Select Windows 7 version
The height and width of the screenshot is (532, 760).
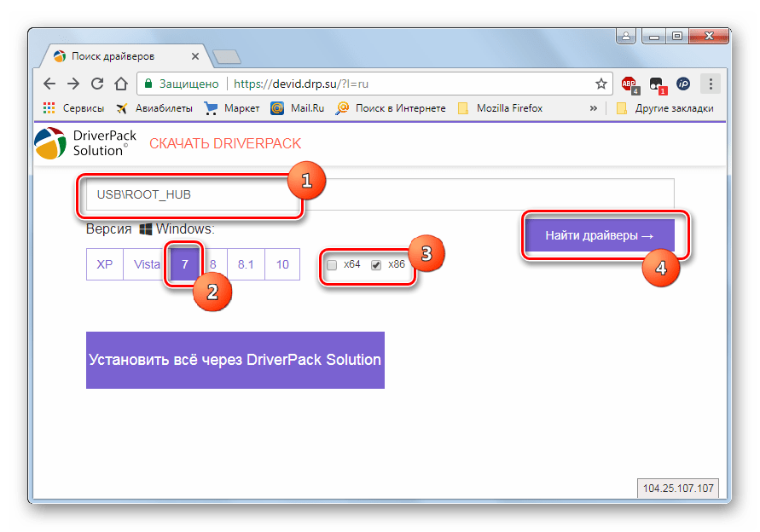185,264
